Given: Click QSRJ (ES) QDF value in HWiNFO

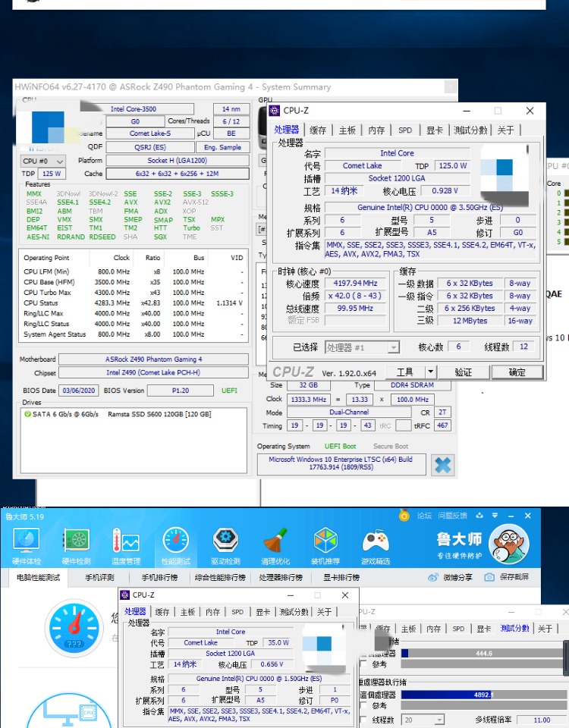Looking at the screenshot, I should click(x=150, y=147).
